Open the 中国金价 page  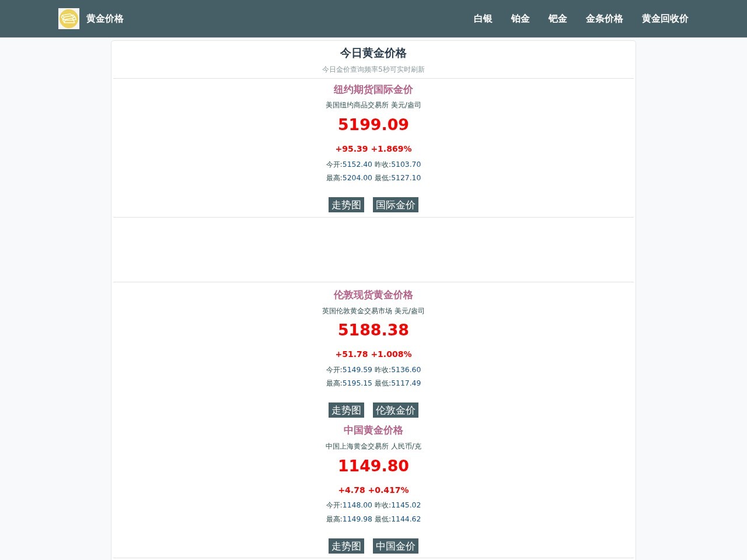point(395,546)
